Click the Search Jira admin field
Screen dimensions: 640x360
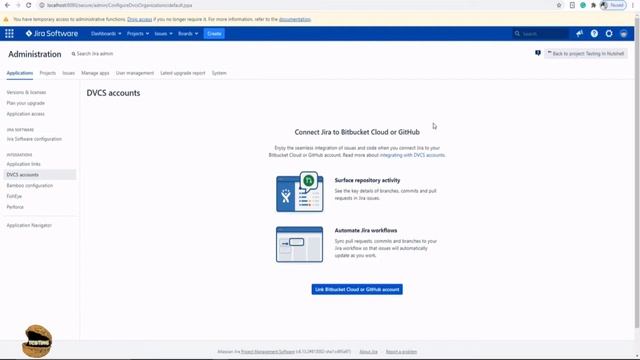(93, 53)
